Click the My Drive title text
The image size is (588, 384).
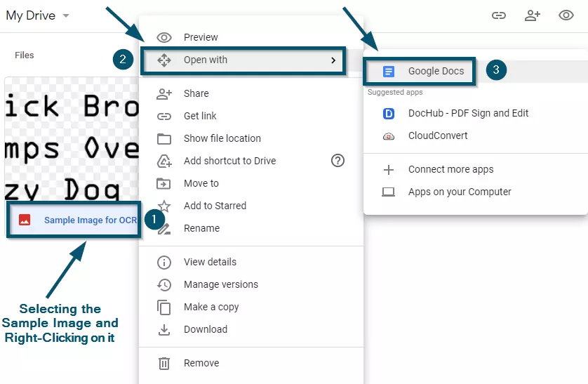coord(30,15)
